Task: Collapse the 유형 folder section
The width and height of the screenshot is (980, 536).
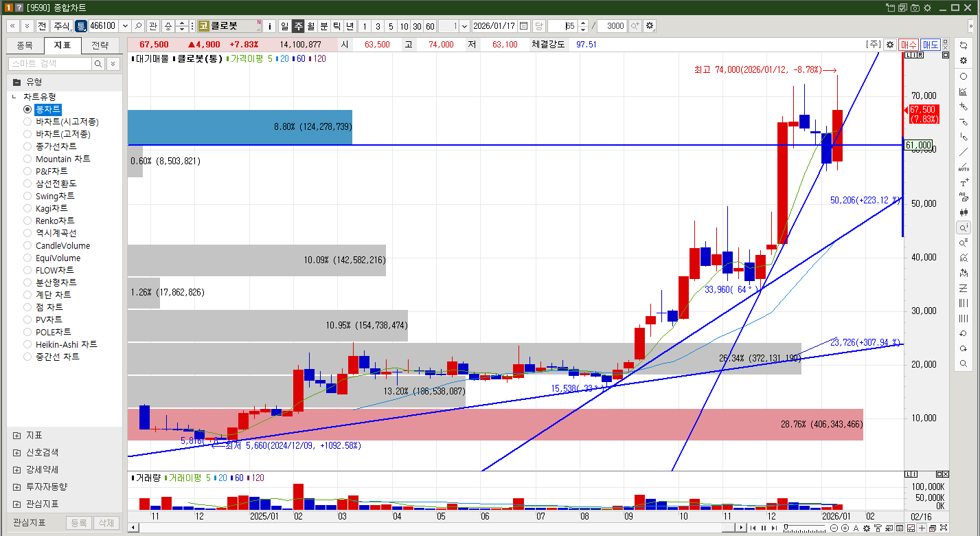Action: pyautogui.click(x=16, y=82)
